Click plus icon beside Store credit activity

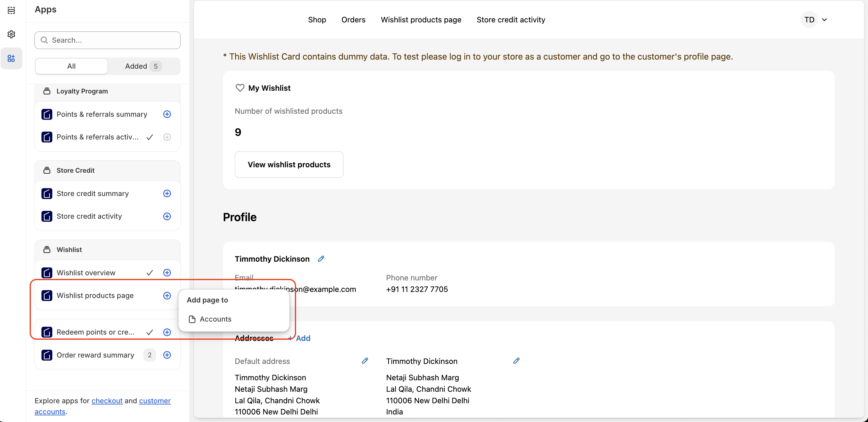(167, 216)
